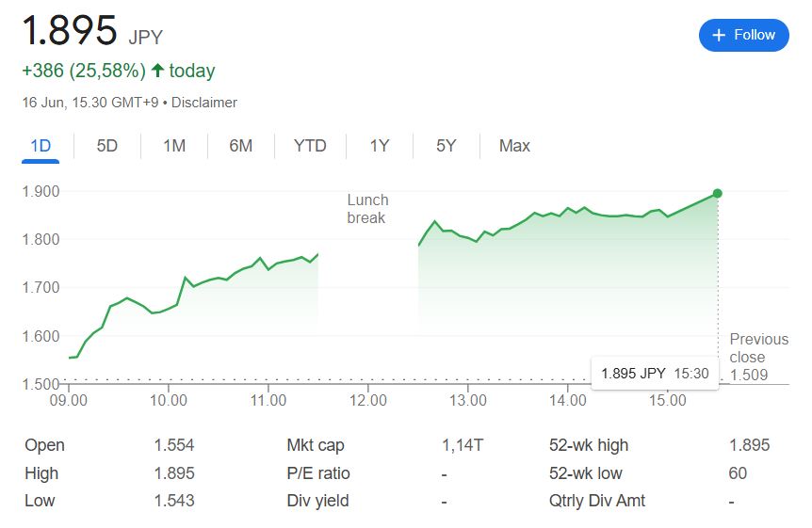Screen dimensions: 812x528
Task: Switch to the 1Y tab
Action: [379, 146]
